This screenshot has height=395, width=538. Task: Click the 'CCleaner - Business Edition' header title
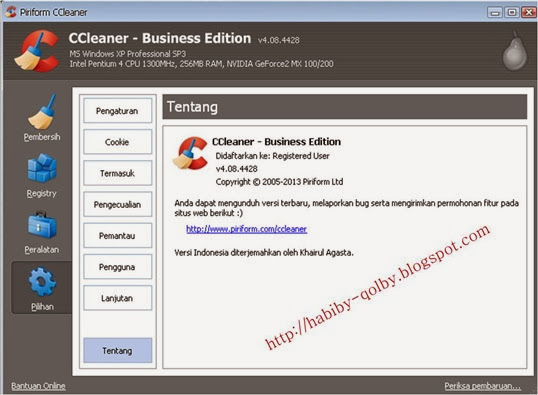click(160, 38)
